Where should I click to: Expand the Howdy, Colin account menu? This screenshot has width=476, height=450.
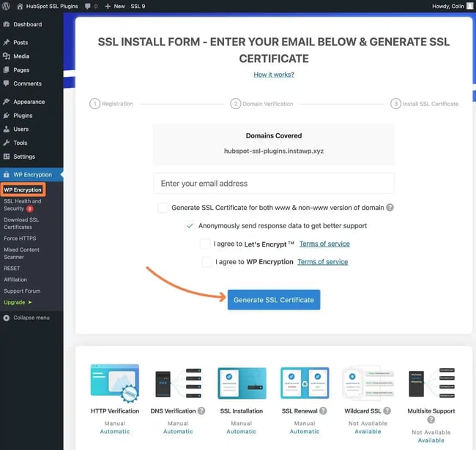click(450, 6)
